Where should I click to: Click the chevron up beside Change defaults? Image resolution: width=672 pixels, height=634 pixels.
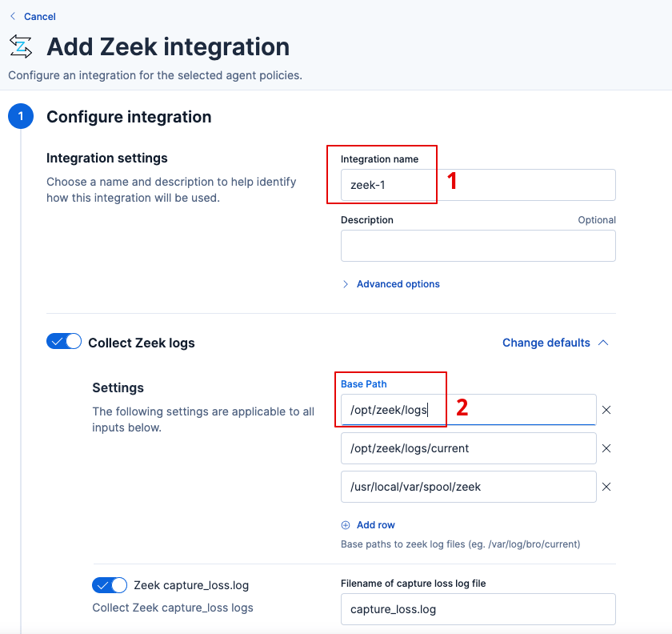point(602,342)
